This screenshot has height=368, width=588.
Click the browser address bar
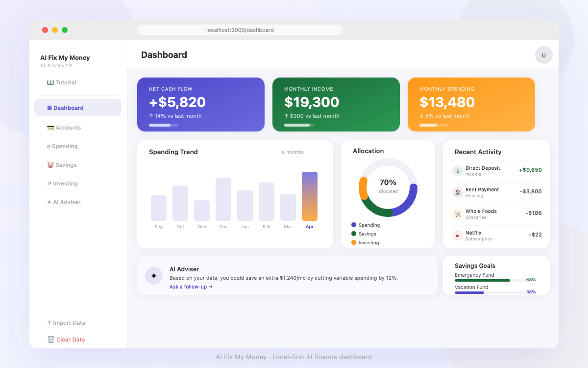(x=240, y=30)
